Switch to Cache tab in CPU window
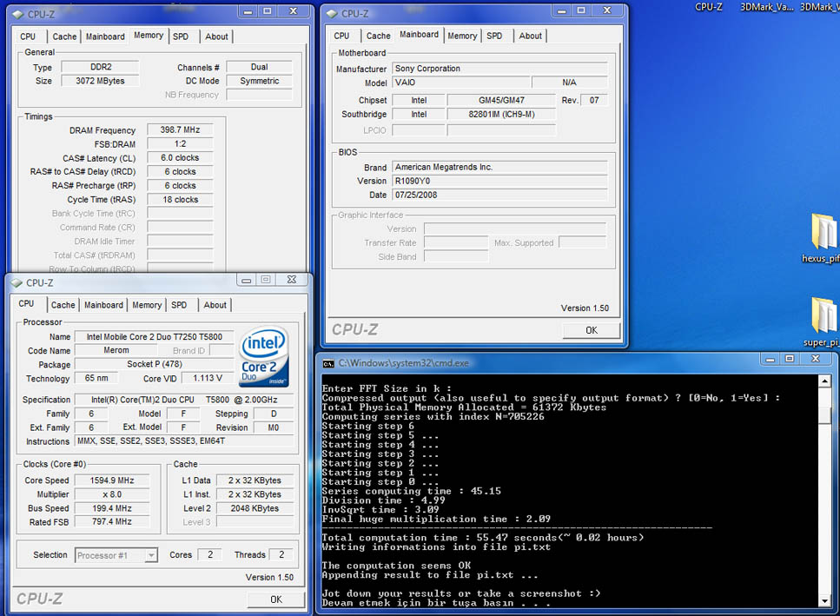This screenshot has width=840, height=616. [x=63, y=305]
